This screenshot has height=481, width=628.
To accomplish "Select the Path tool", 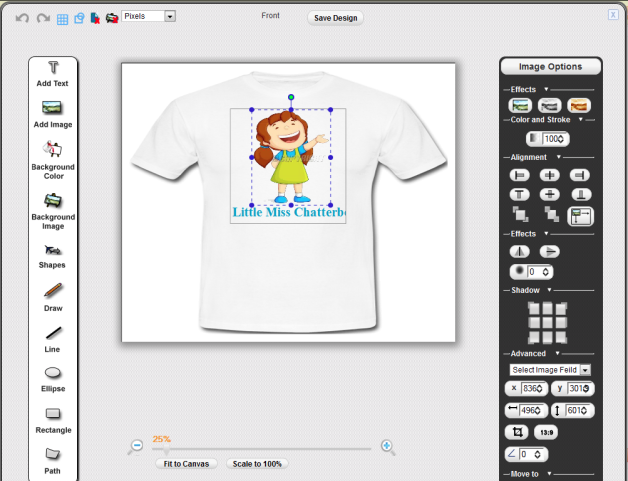I will 52,461.
